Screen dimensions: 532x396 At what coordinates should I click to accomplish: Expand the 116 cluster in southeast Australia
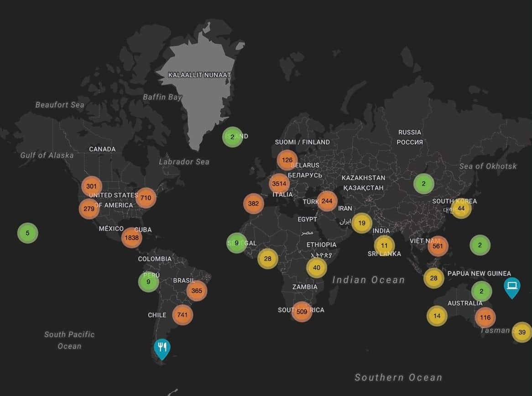[485, 318]
